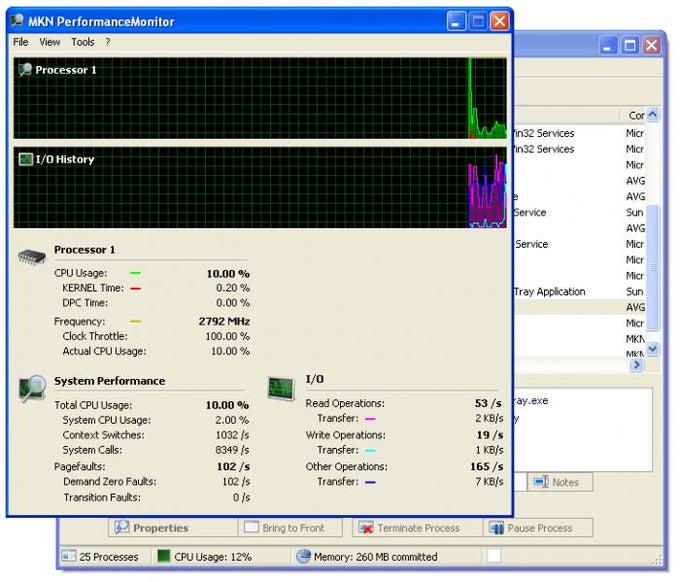Click the cyan Write Transfer color swatch
Viewport: 680px width, 582px height.
tap(370, 451)
